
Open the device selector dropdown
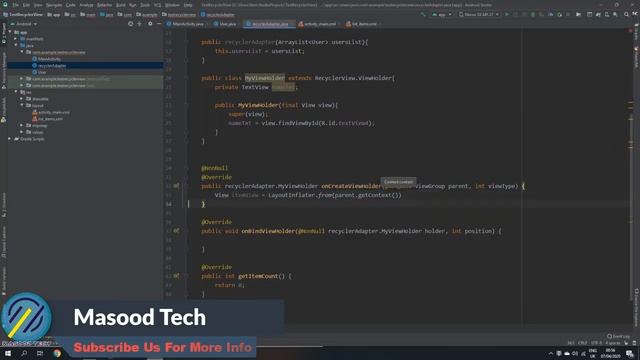click(x=479, y=14)
